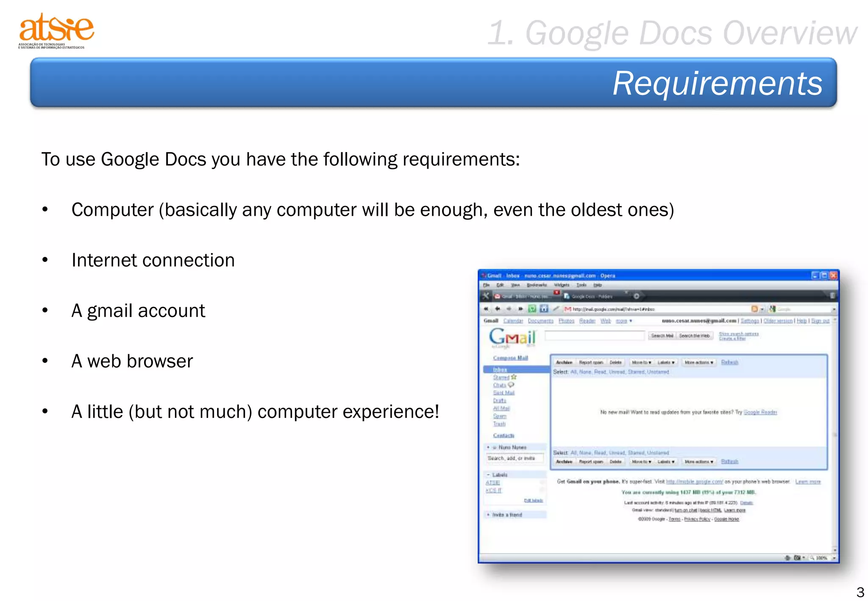Open the Labels dropdown above the message list
Viewport: 868px width, 601px height.
(x=666, y=362)
